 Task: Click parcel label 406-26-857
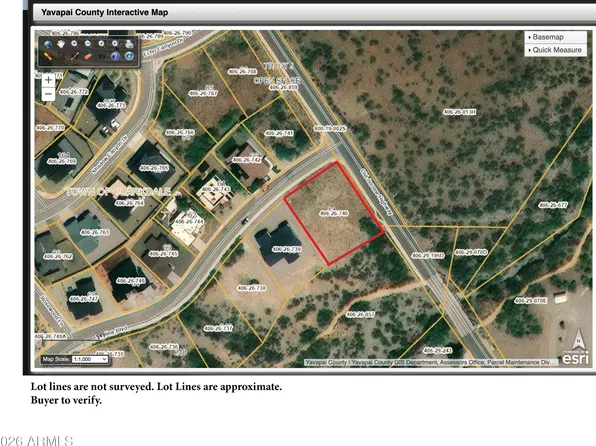click(360, 315)
